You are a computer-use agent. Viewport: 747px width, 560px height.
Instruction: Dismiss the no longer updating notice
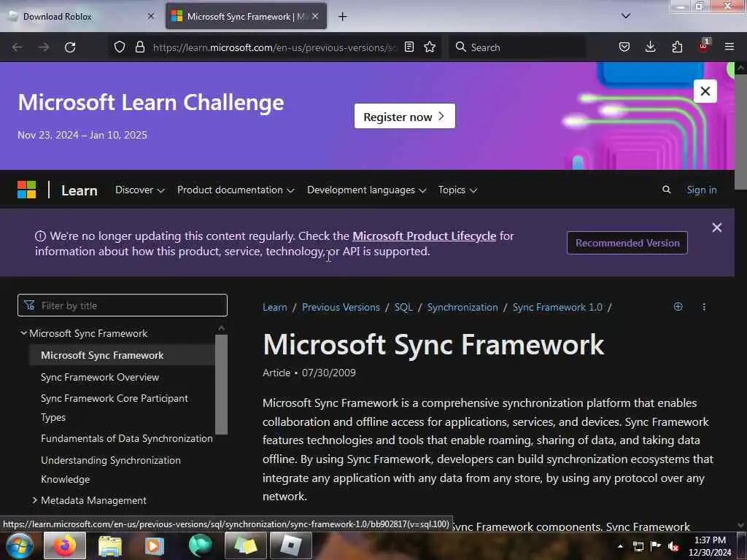click(x=716, y=227)
